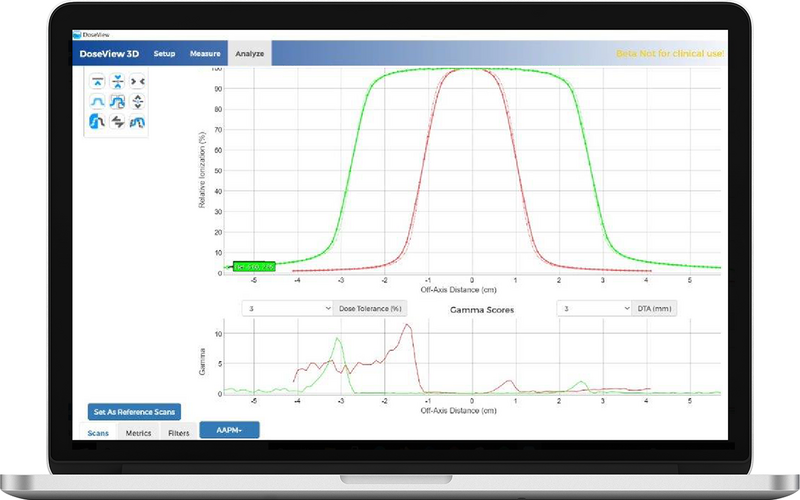Image resolution: width=800 pixels, height=500 pixels.
Task: Click the normalize-to-top icon with line and arrow
Action: 100,81
